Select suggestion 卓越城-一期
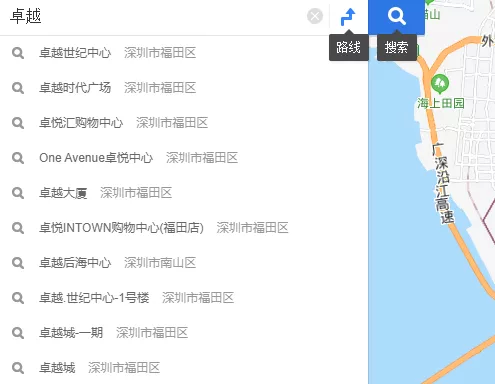495x384 pixels. pyautogui.click(x=184, y=333)
